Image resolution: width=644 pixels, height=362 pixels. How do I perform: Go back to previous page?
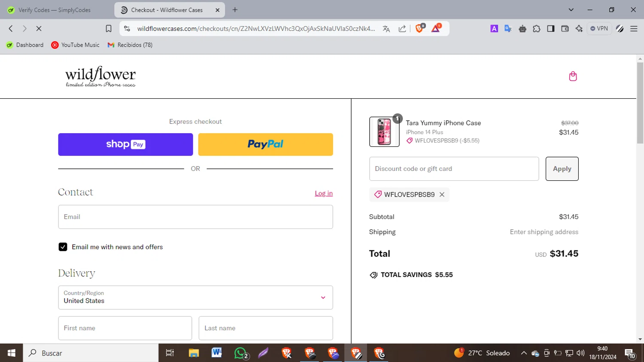click(x=11, y=28)
